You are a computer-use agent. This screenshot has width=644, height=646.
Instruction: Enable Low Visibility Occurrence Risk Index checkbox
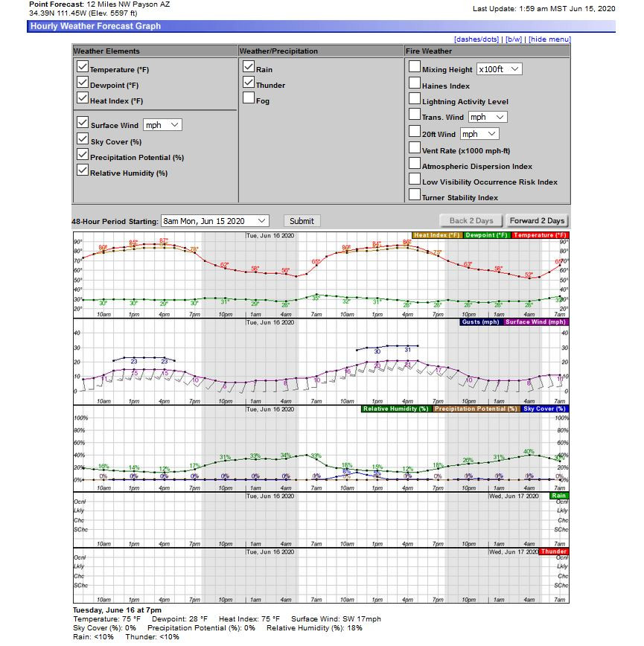tap(415, 179)
